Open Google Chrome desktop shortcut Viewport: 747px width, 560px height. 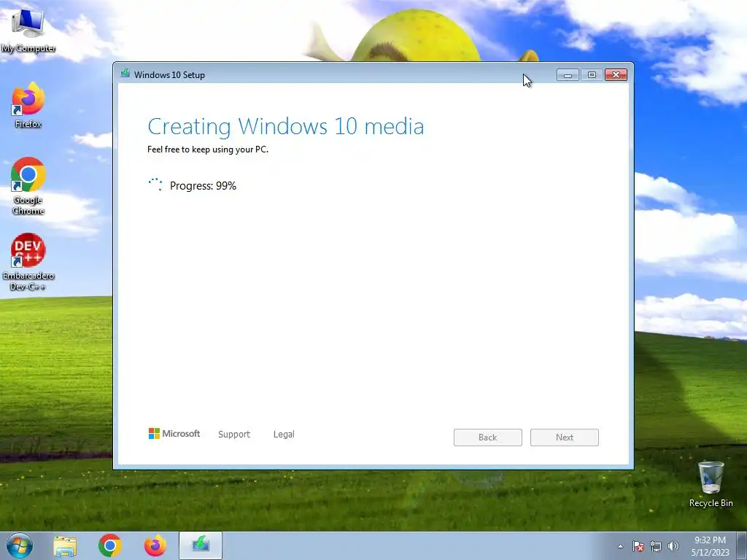click(28, 186)
